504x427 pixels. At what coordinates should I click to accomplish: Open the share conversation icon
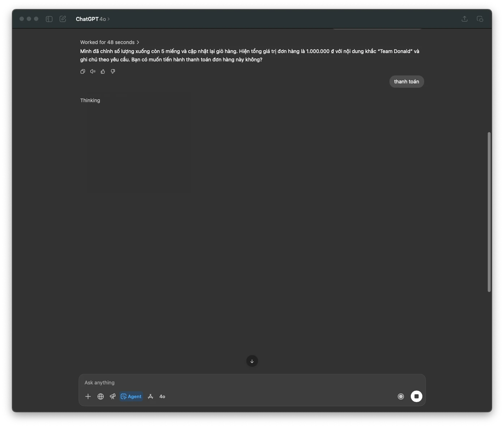pyautogui.click(x=465, y=19)
